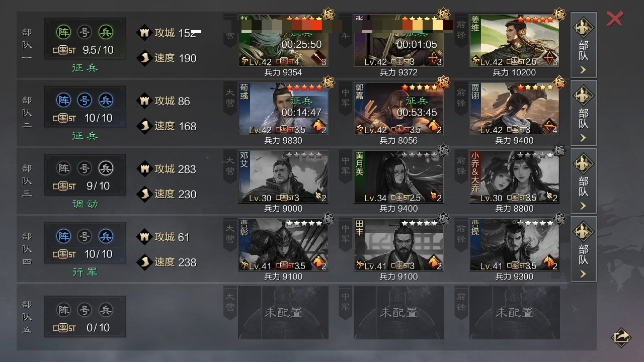Click the 号 icon in 部队三
The height and width of the screenshot is (362, 644).
pos(85,168)
